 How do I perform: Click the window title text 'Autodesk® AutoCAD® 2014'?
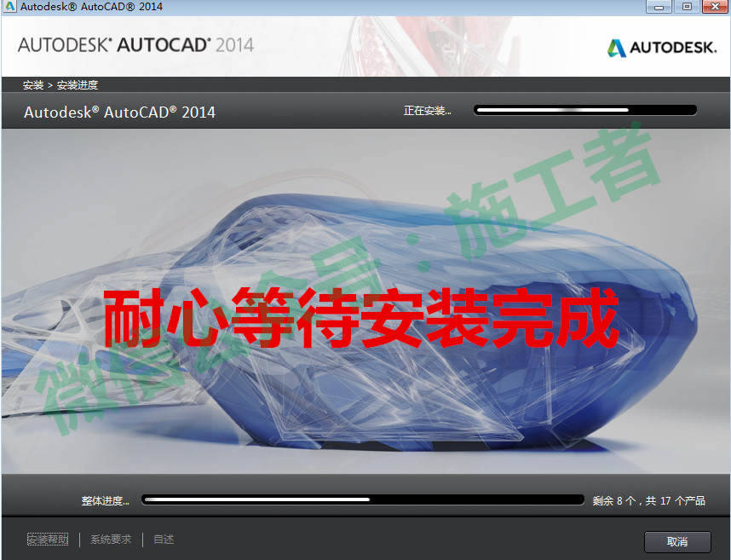pos(91,7)
